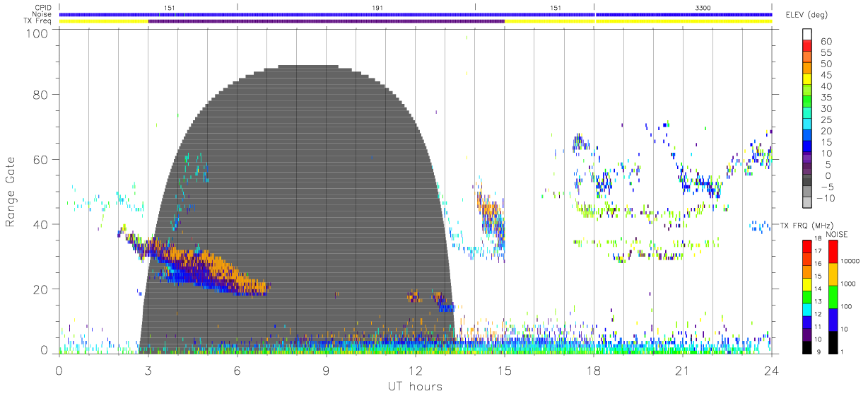Image resolution: width=868 pixels, height=401 pixels.
Task: Click y-axis tick label "100"
Action: pos(37,33)
